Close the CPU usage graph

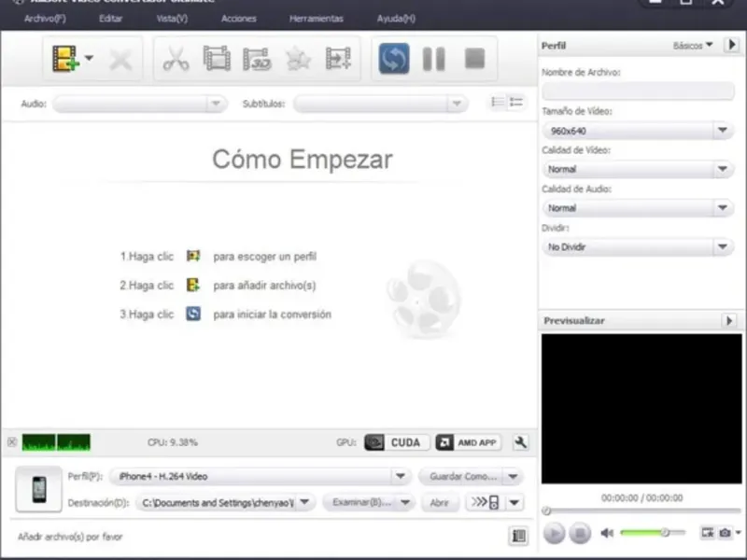click(12, 442)
